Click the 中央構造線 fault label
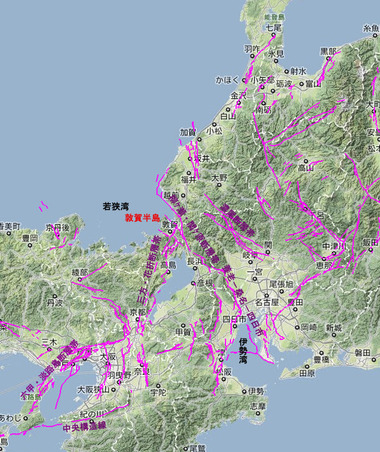The height and width of the screenshot is (452, 380). (84, 427)
